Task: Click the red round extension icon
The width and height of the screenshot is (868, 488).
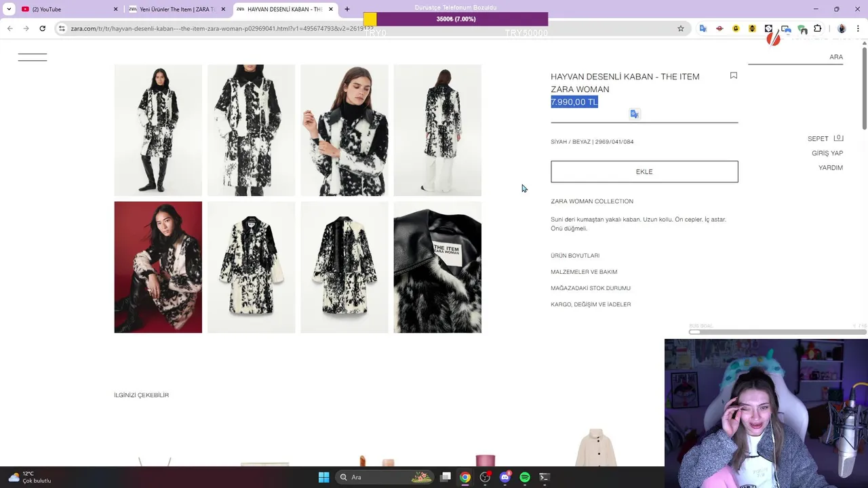Action: (x=719, y=28)
